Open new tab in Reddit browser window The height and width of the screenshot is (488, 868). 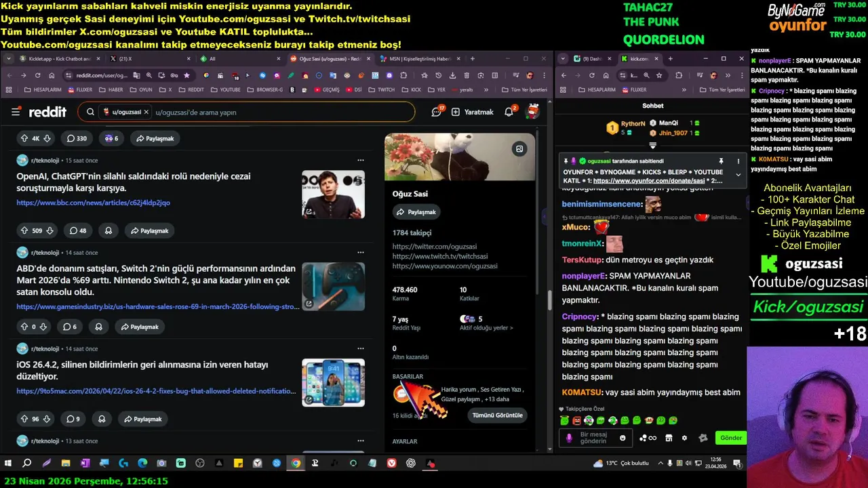coord(473,58)
